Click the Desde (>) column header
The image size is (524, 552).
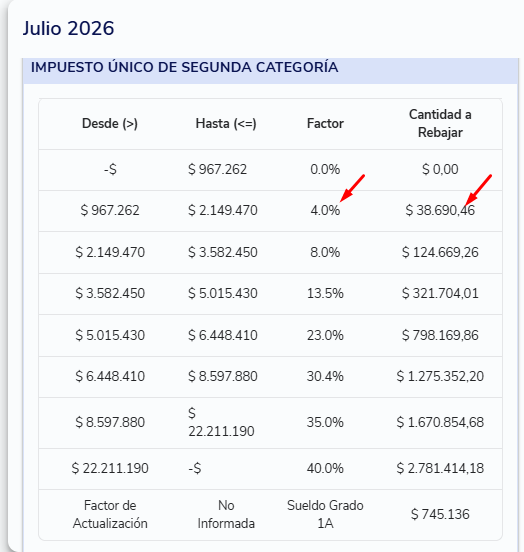(110, 124)
